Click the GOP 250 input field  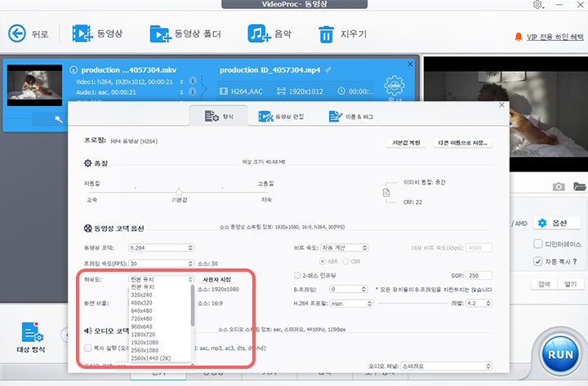coord(479,276)
